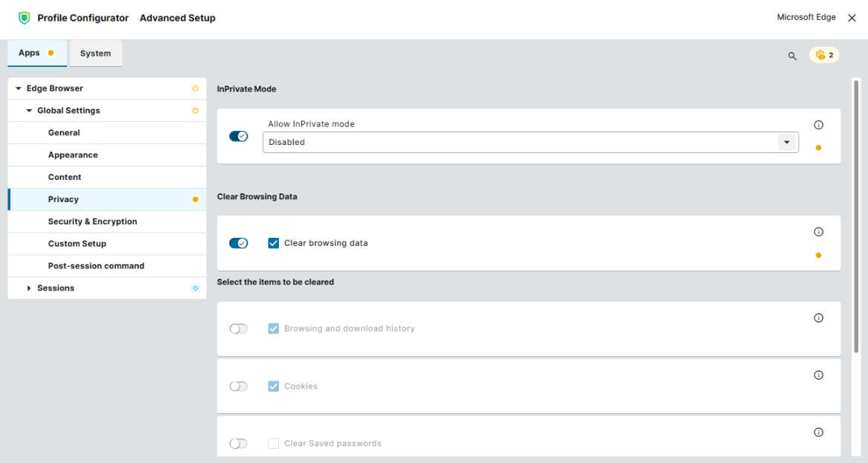The width and height of the screenshot is (868, 463).
Task: Collapse the Global Settings tree node
Action: 29,111
